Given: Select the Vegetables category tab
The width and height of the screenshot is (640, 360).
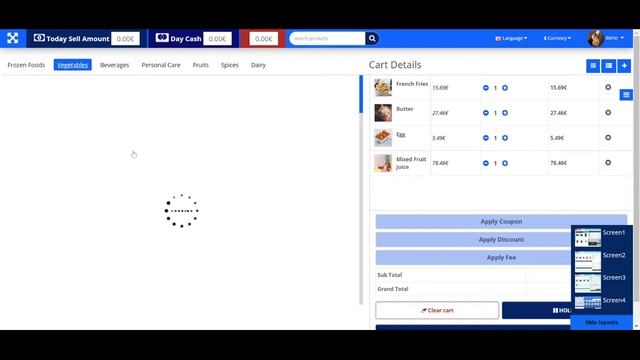Looking at the screenshot, I should point(72,65).
